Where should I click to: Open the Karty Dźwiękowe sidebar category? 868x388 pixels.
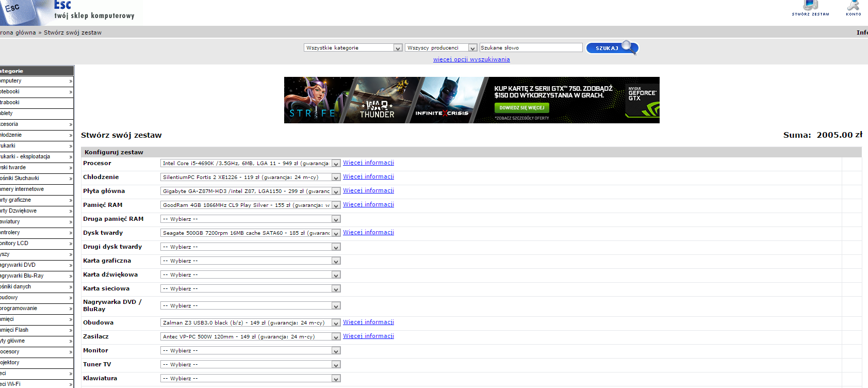37,211
